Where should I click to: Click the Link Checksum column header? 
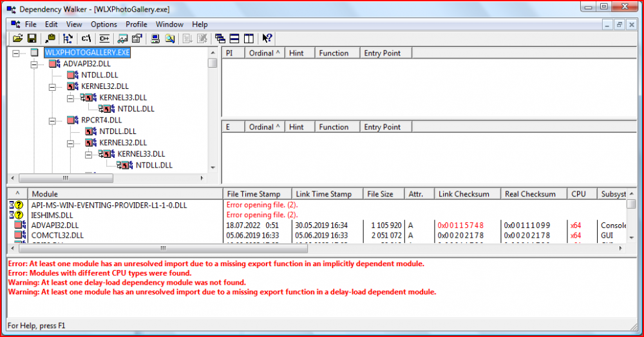click(x=463, y=194)
